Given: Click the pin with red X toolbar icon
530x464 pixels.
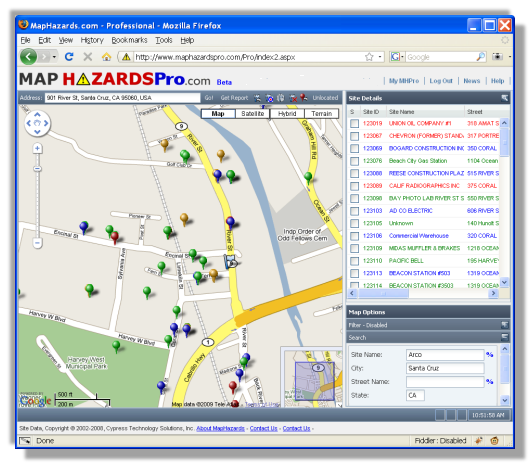Looking at the screenshot, I should (x=293, y=98).
